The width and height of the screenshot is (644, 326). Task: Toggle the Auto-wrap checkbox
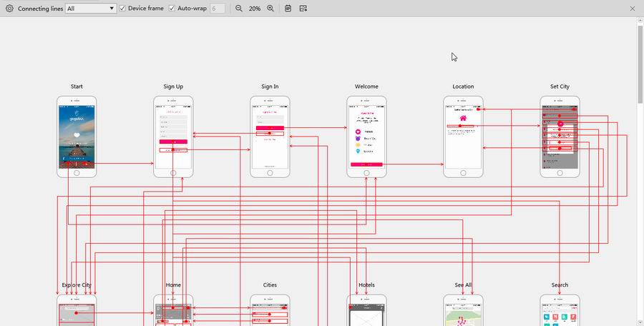(172, 8)
